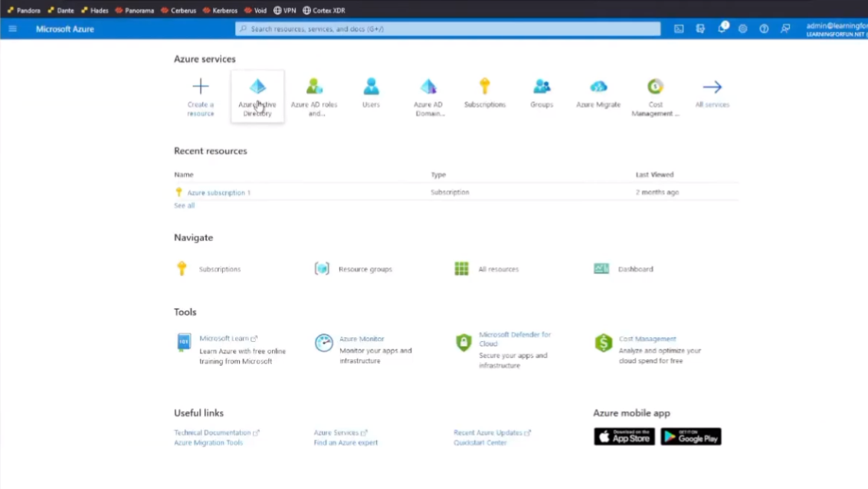This screenshot has height=489, width=868.
Task: Click Microsoft Azure home title
Action: pos(65,29)
